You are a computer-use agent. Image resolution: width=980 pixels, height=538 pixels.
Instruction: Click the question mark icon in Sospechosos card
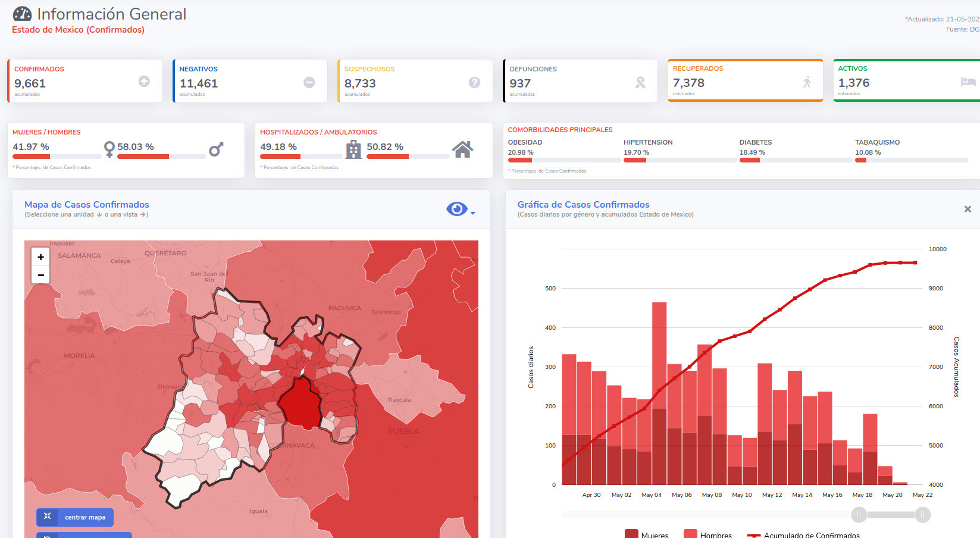pos(474,82)
